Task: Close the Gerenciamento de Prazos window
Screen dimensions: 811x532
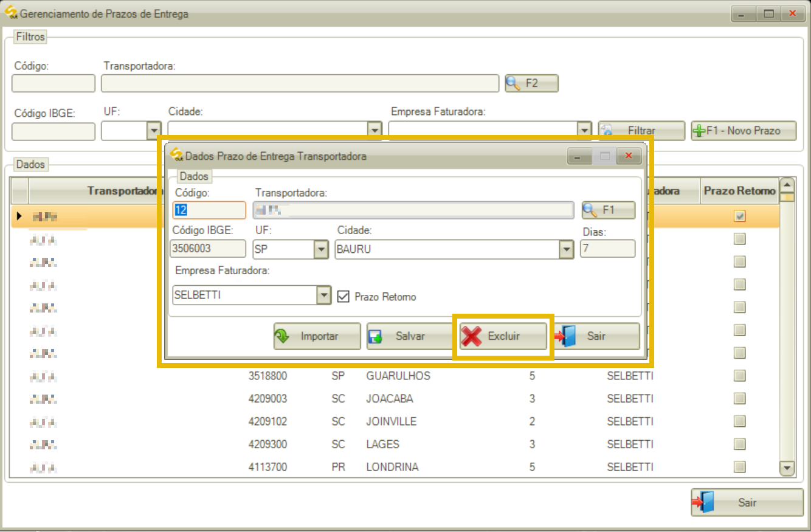Action: pyautogui.click(x=793, y=13)
